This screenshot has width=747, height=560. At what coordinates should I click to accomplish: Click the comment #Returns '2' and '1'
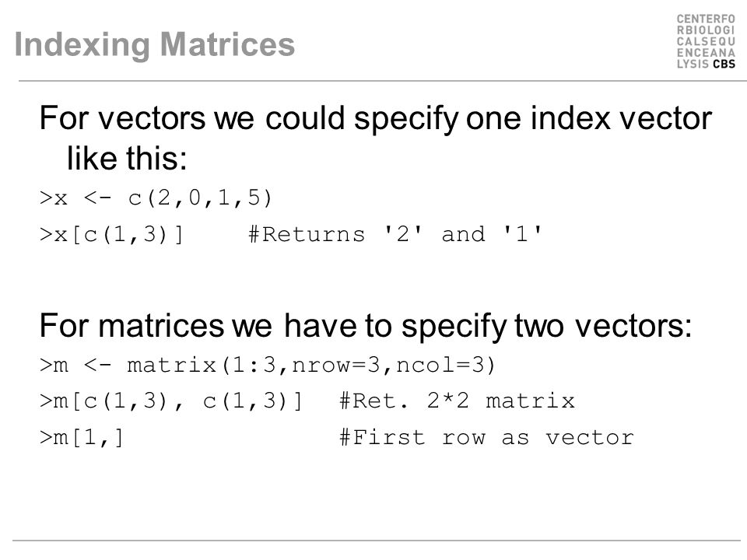point(395,234)
